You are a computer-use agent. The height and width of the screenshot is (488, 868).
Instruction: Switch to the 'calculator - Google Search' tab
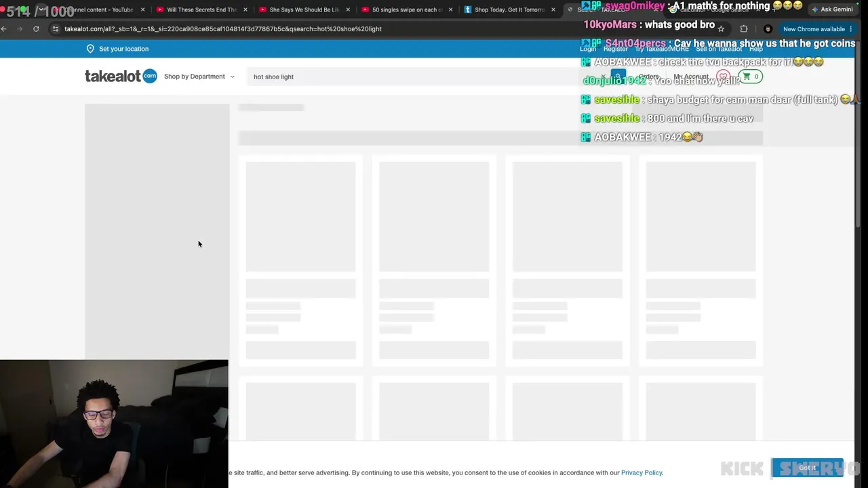coord(715,10)
